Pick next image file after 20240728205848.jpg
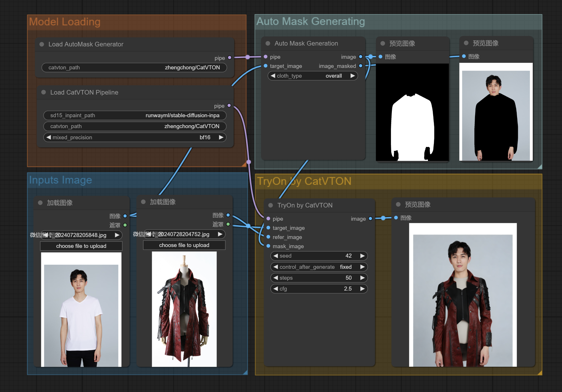 click(x=117, y=235)
